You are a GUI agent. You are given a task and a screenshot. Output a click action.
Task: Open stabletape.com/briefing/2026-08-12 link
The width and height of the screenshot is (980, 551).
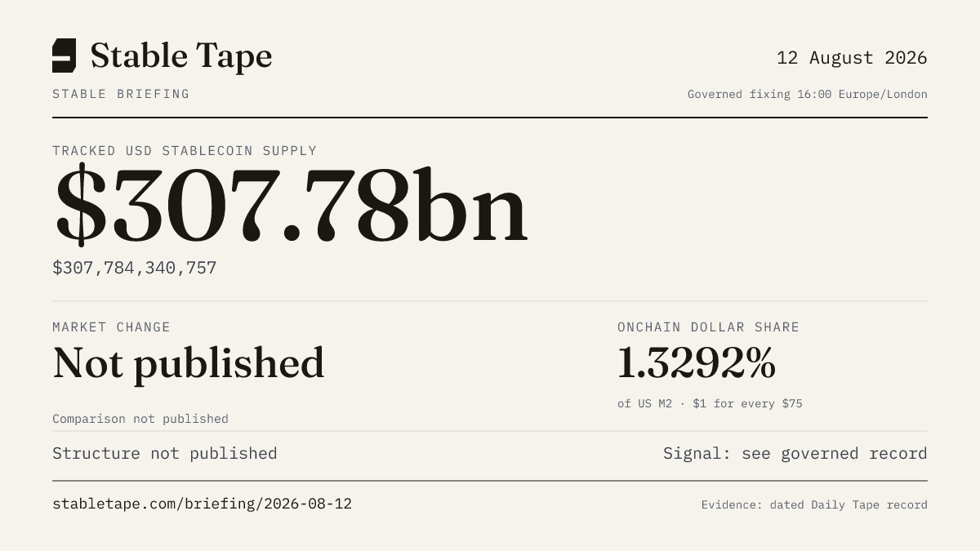202,504
